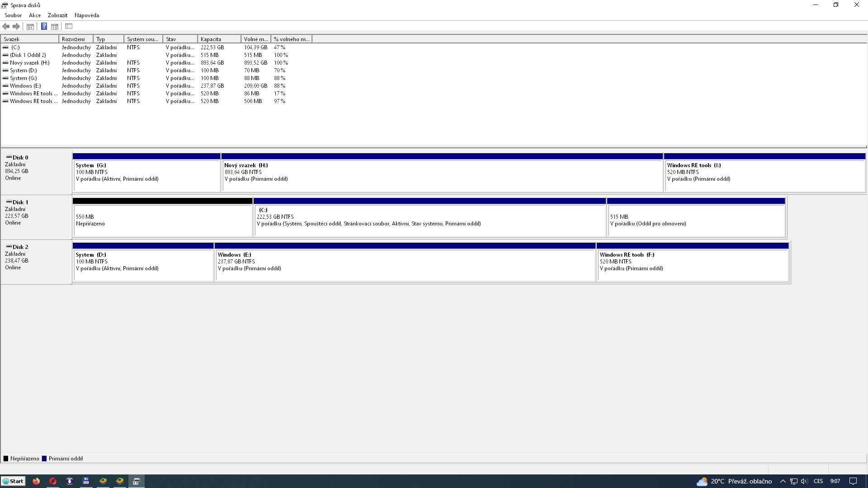Select the Windows (E:) partition on Disk 2

click(x=405, y=265)
